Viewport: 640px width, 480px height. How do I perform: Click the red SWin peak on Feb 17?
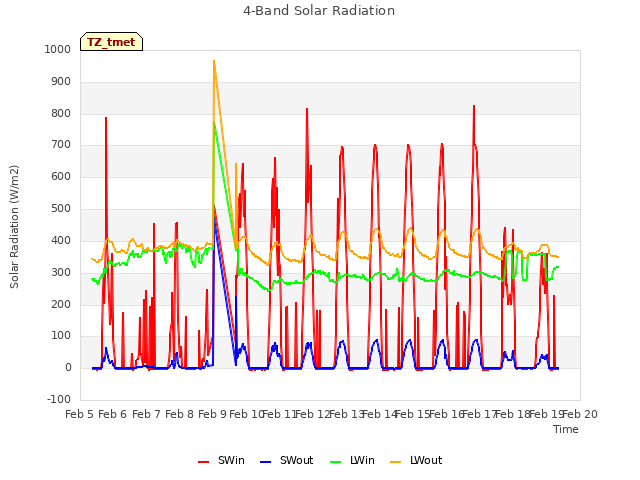[474, 106]
